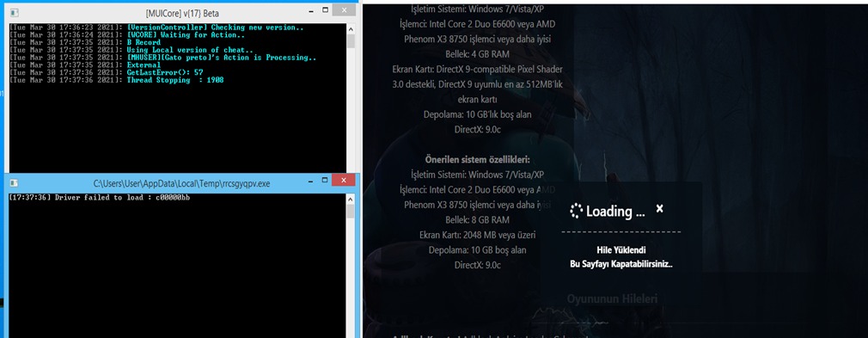Click the rrcsgyqpv.exe path title bar
Viewport: 868px width, 338px height.
(181, 183)
